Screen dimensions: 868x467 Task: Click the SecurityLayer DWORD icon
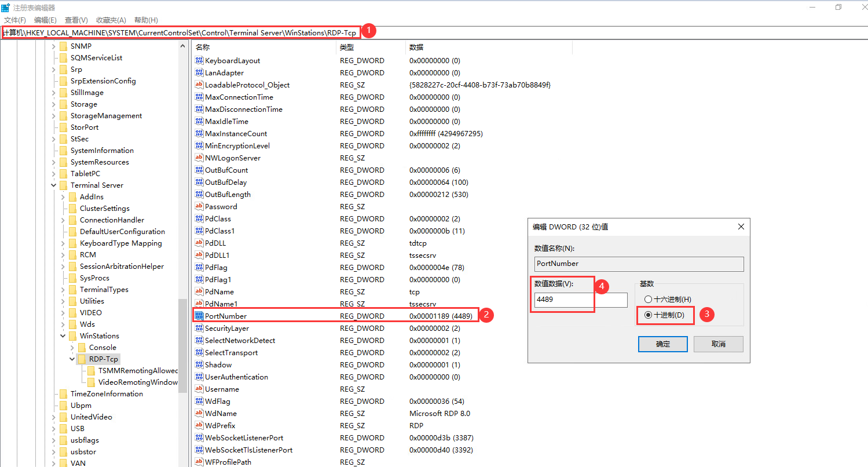click(x=200, y=329)
